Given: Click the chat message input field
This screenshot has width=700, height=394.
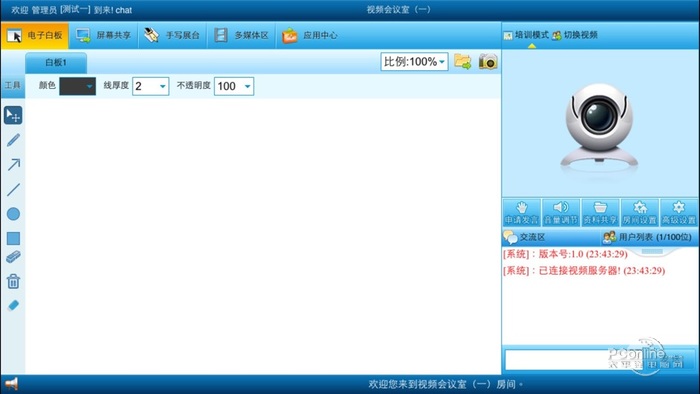Looking at the screenshot, I should pyautogui.click(x=574, y=359).
